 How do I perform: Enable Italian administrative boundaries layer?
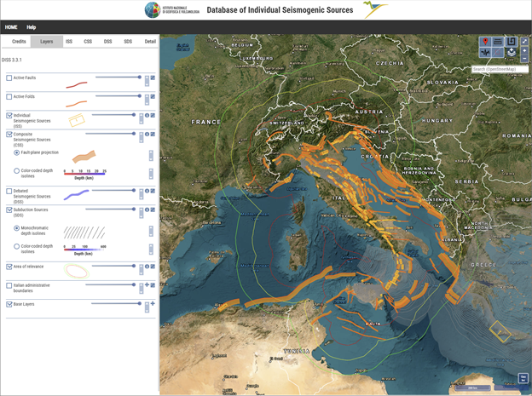click(x=9, y=285)
